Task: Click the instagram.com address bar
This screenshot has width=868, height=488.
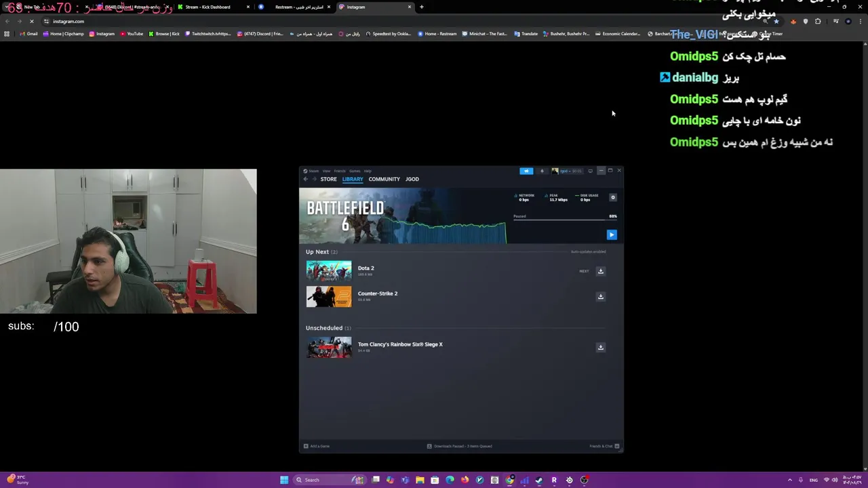Action: (407, 21)
